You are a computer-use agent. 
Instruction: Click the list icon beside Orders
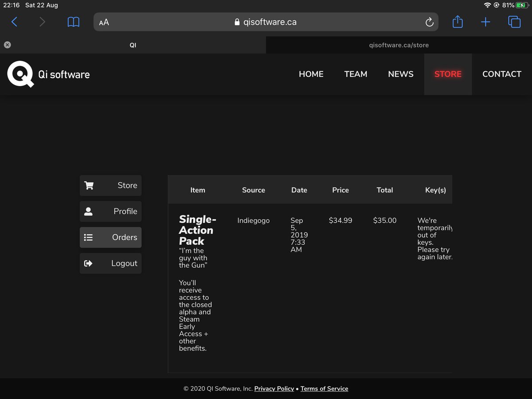(88, 237)
